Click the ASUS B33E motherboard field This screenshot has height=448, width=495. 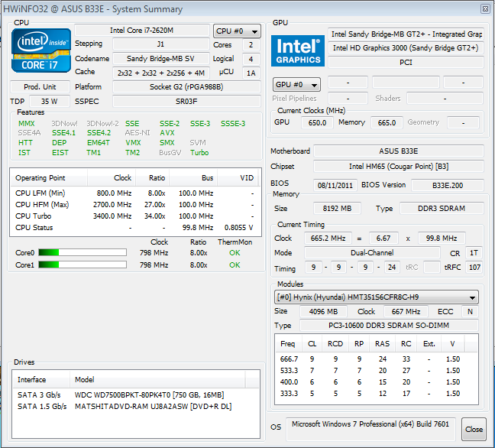pyautogui.click(x=399, y=151)
